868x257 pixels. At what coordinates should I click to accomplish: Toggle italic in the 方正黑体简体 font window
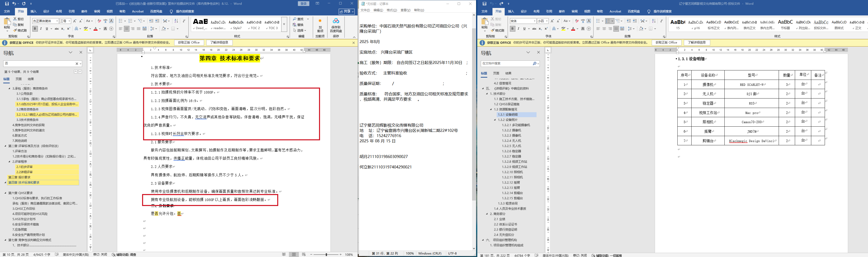[x=41, y=29]
